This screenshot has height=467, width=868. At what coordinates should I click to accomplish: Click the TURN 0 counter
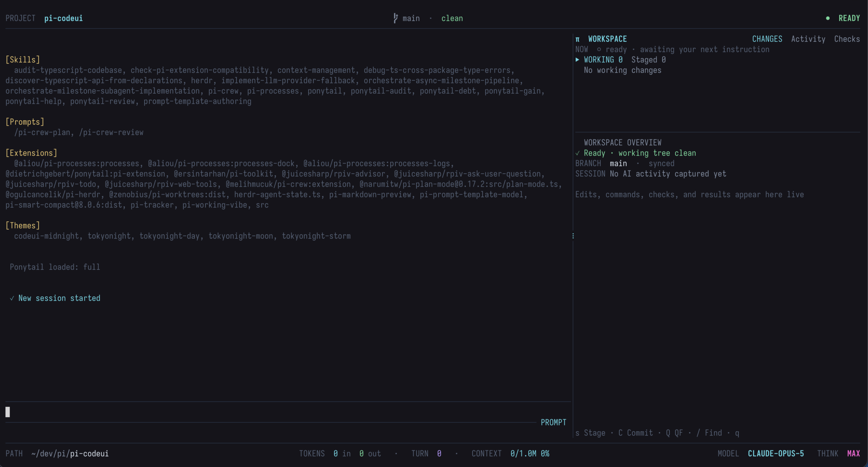coord(426,454)
